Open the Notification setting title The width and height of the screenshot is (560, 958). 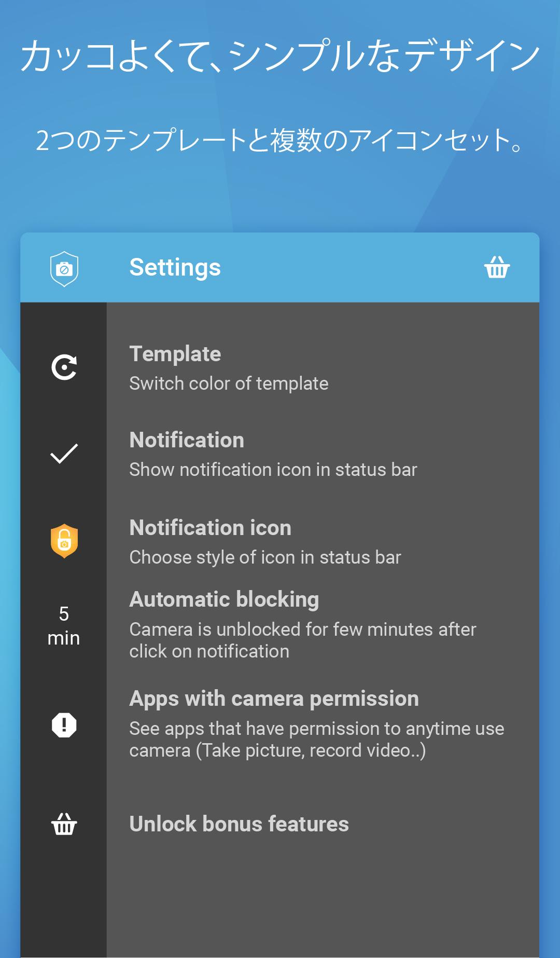point(187,440)
